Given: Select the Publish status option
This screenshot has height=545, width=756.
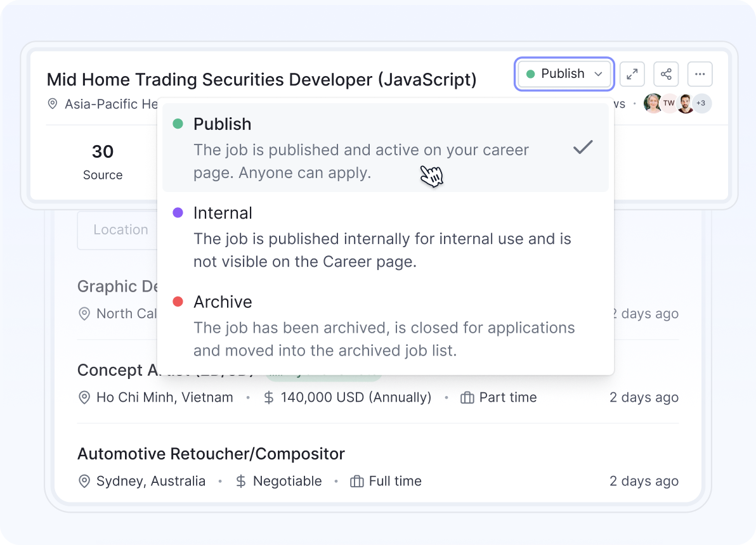Looking at the screenshot, I should 386,148.
